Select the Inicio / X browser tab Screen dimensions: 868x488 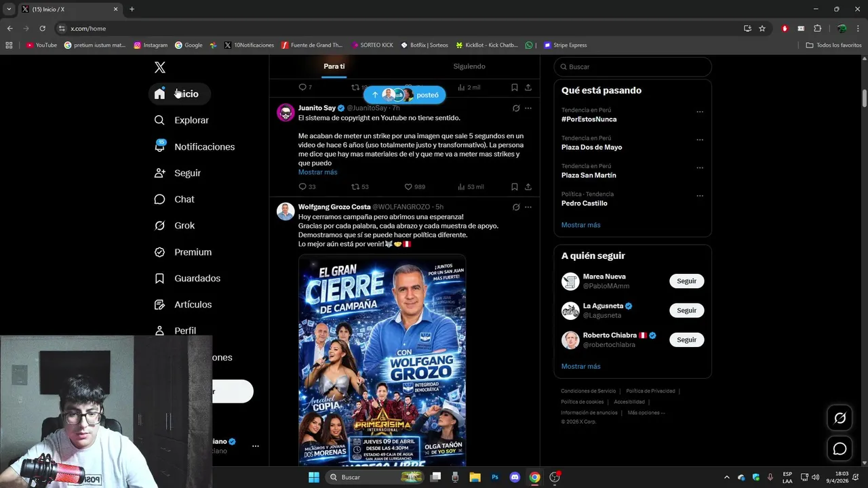tap(70, 9)
